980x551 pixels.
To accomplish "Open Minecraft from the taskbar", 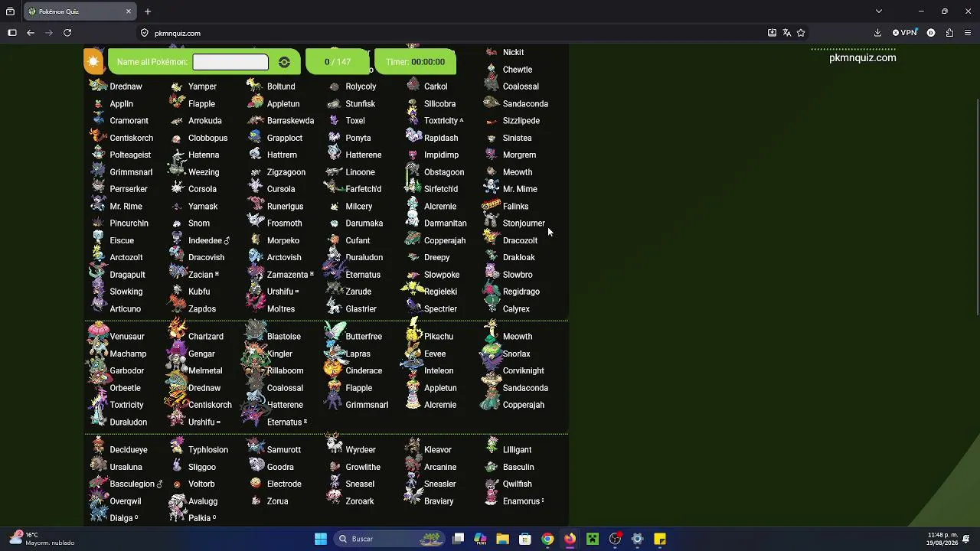I will click(593, 539).
